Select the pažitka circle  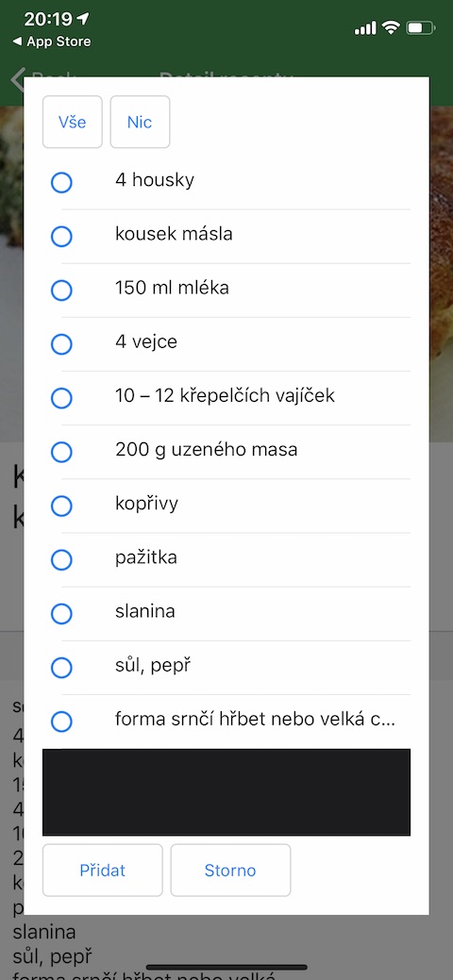coord(61,560)
